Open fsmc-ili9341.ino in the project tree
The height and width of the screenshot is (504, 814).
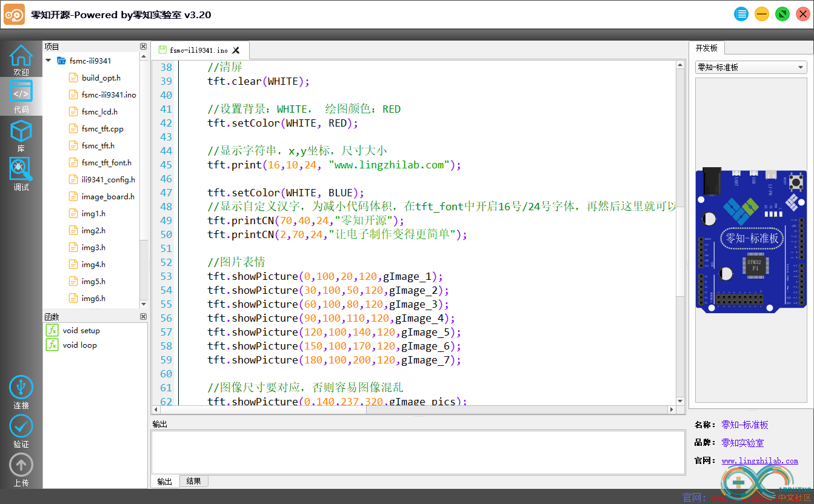[109, 94]
